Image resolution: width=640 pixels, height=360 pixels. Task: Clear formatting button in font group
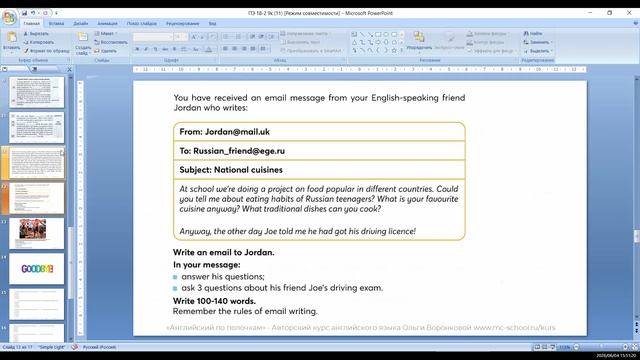point(212,37)
